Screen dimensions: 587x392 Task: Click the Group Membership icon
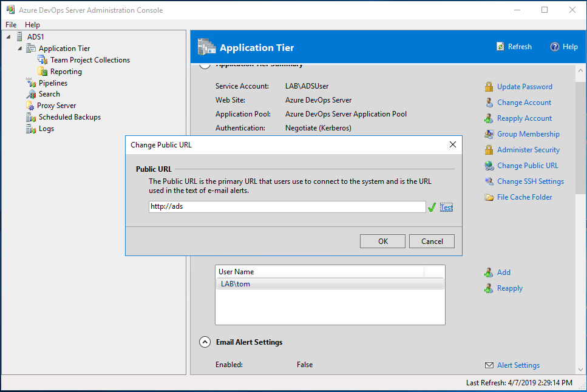tap(489, 134)
